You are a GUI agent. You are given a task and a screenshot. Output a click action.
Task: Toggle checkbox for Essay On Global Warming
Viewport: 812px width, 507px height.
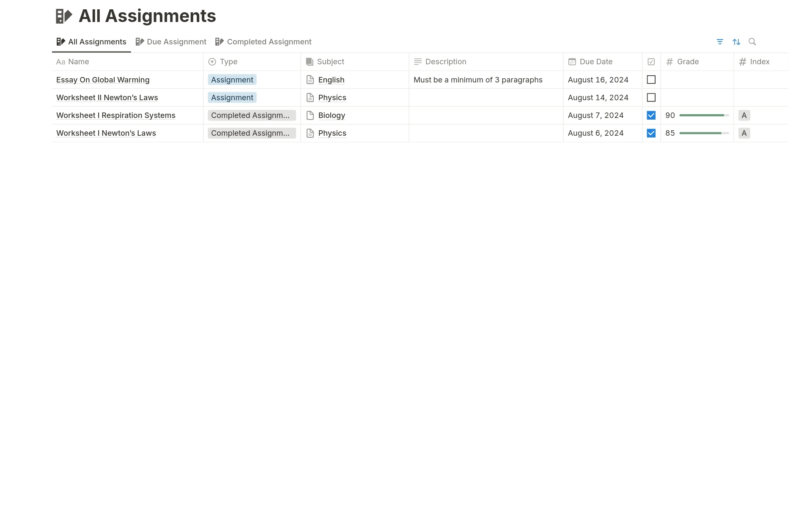point(651,79)
